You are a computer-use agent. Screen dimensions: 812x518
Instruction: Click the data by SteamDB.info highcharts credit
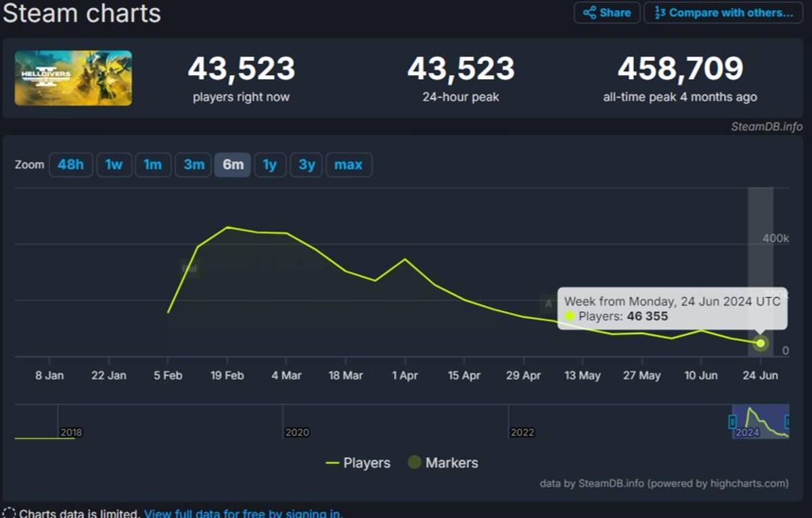click(x=664, y=484)
